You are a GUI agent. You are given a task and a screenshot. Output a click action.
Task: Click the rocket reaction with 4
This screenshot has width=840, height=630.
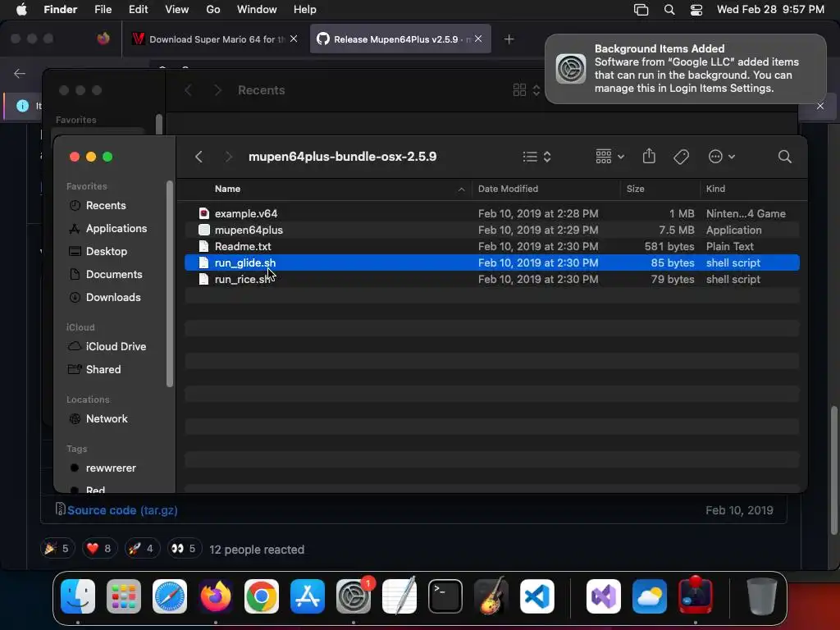tap(141, 549)
